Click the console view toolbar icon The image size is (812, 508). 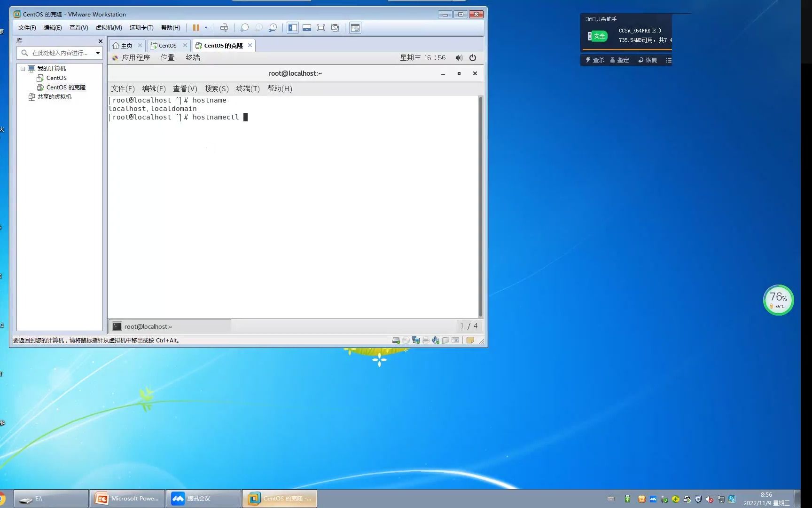[x=355, y=28]
